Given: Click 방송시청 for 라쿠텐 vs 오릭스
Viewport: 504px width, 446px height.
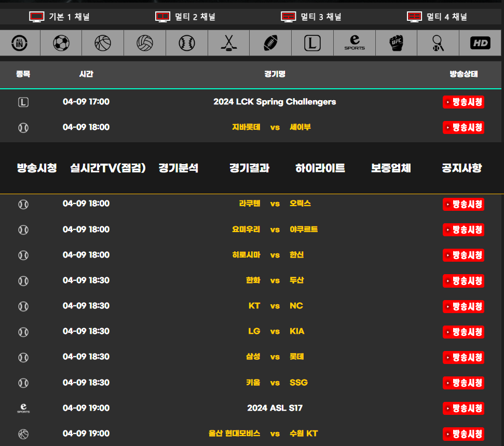Looking at the screenshot, I should point(464,204).
